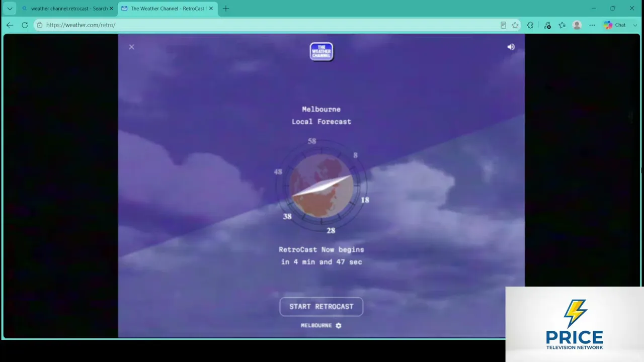
Task: Click the 'Local Forecast' text
Action: (321, 122)
